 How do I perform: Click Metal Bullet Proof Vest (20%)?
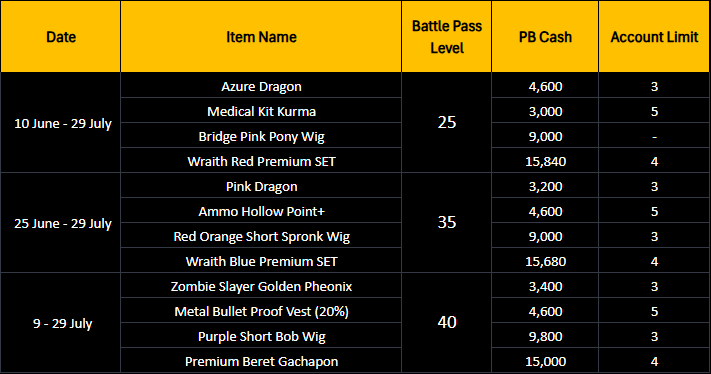(261, 311)
